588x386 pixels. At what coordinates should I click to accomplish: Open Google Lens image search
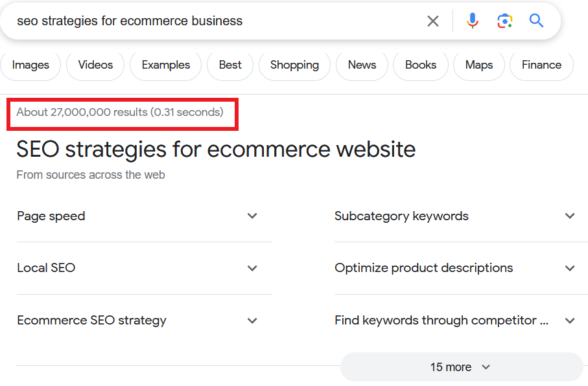click(x=504, y=21)
